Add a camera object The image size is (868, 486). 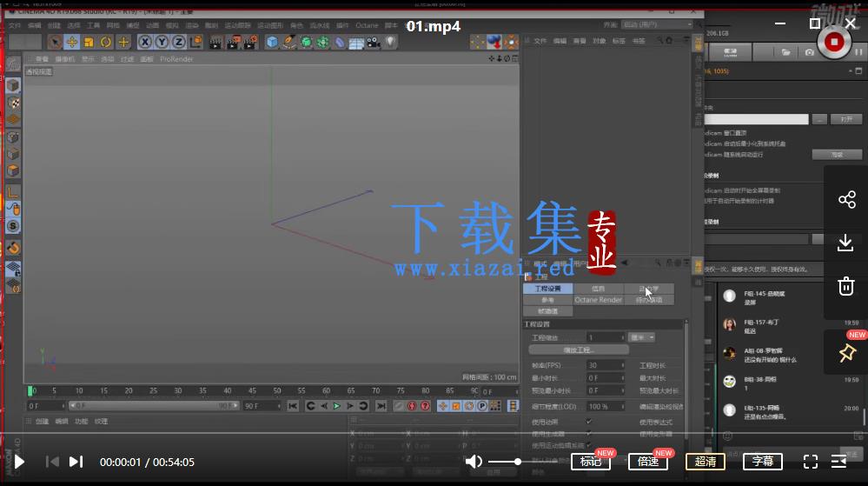point(374,42)
